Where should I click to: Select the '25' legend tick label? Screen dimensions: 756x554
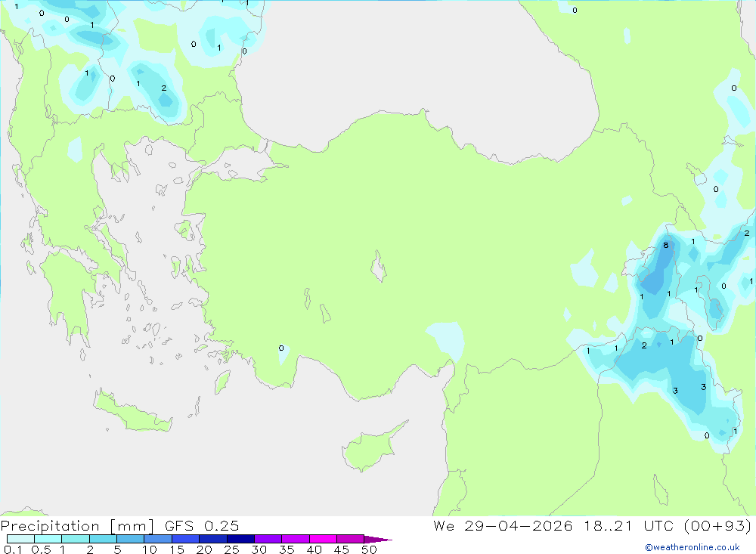point(232,549)
